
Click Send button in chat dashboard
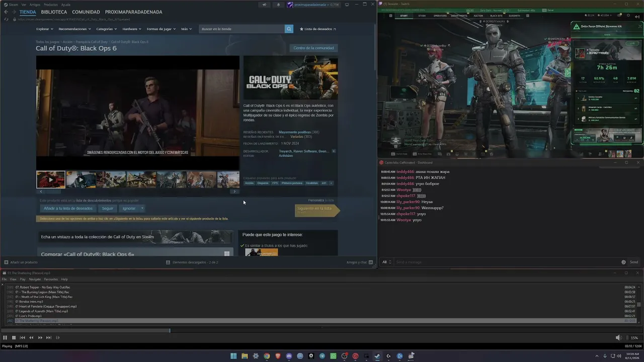tap(634, 262)
